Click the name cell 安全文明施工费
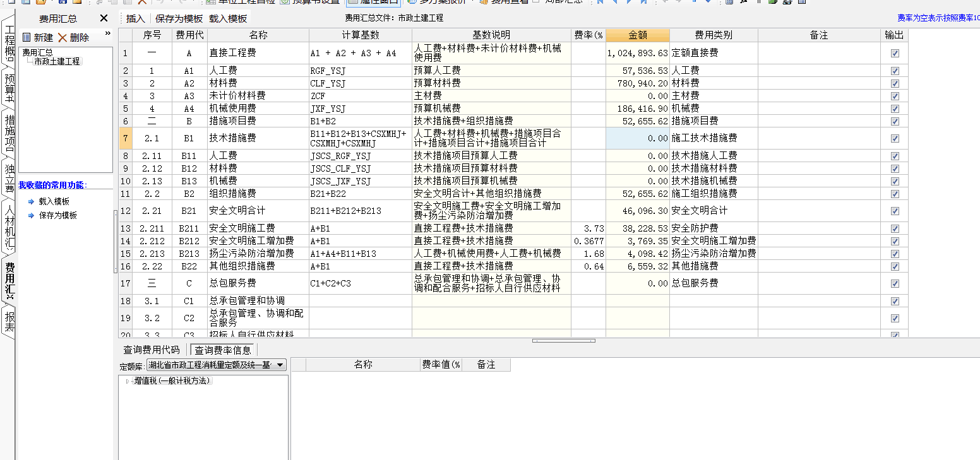This screenshot has height=460, width=980. coord(258,228)
